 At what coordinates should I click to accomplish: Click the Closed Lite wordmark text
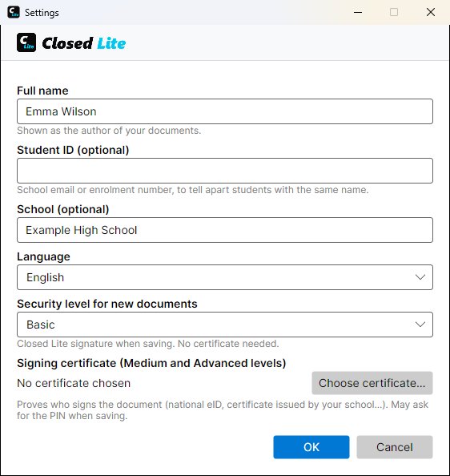84,43
